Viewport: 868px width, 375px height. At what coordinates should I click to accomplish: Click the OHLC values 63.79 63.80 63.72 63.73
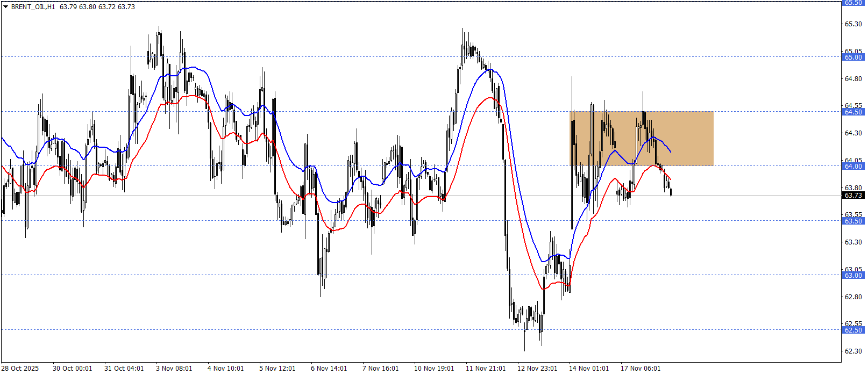pyautogui.click(x=97, y=7)
